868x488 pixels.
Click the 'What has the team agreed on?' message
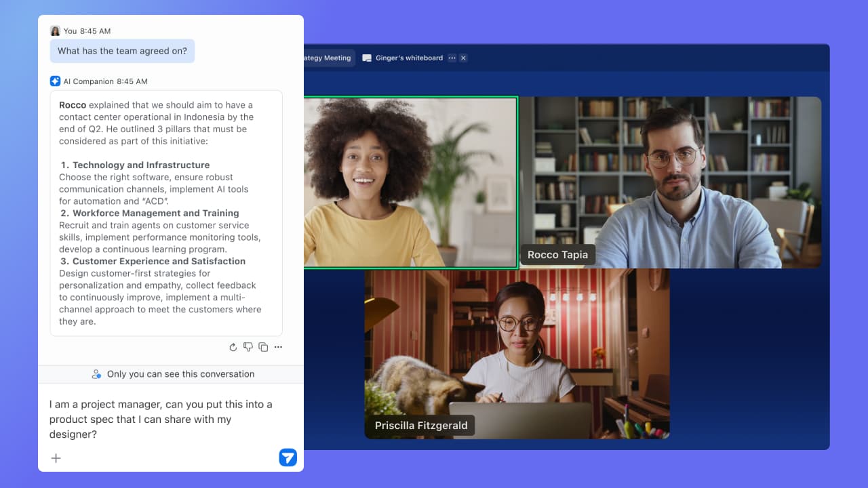[x=122, y=51]
